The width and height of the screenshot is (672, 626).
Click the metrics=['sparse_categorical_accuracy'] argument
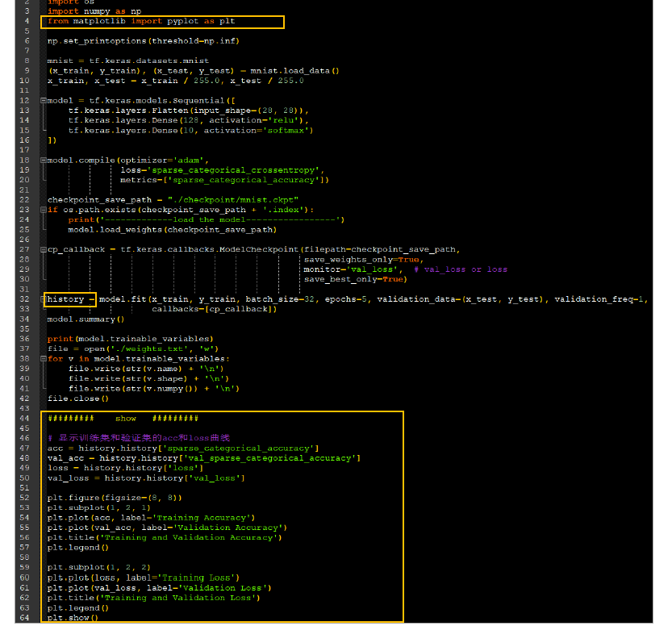click(x=224, y=180)
